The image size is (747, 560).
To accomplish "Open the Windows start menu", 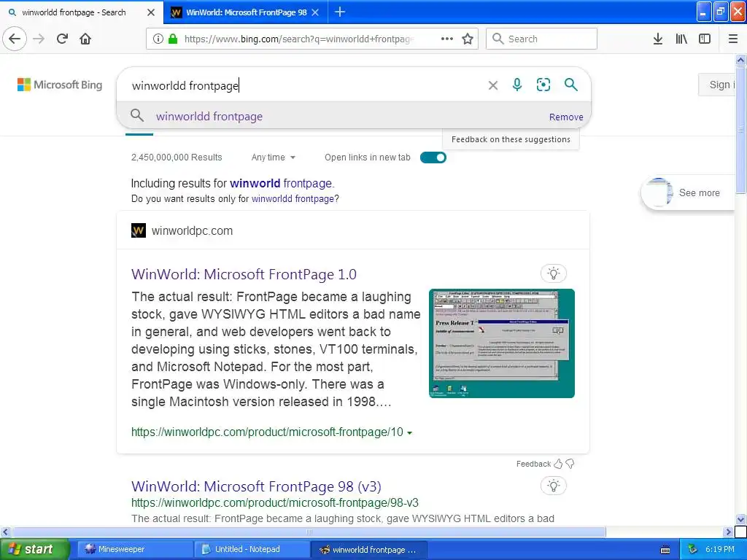I will click(34, 549).
